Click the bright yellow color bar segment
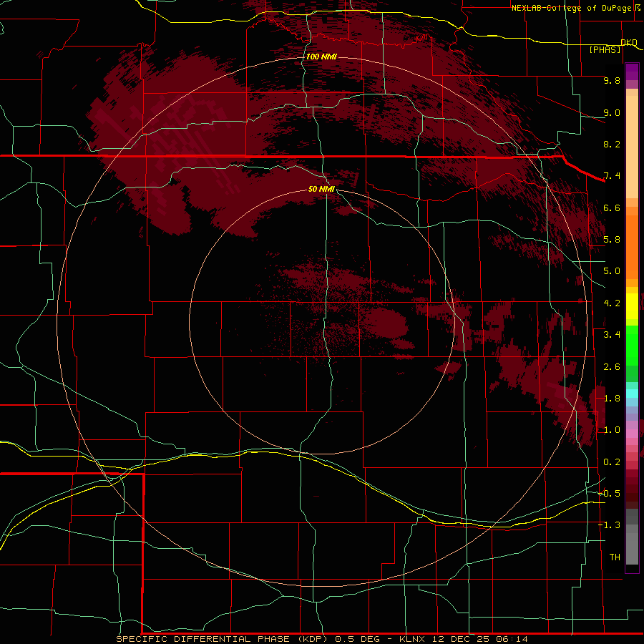This screenshot has height=644, width=644. click(x=632, y=306)
